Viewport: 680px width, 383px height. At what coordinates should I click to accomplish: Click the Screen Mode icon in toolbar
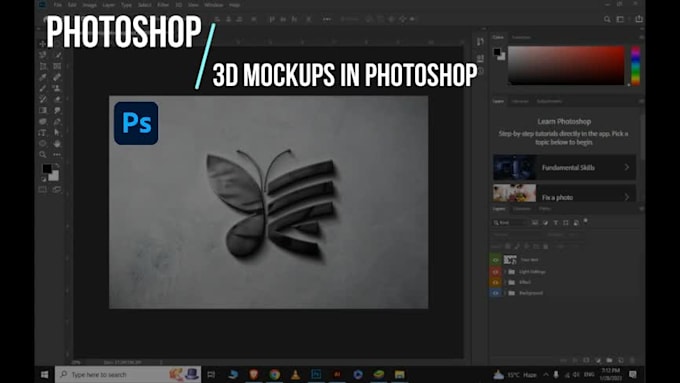click(57, 190)
